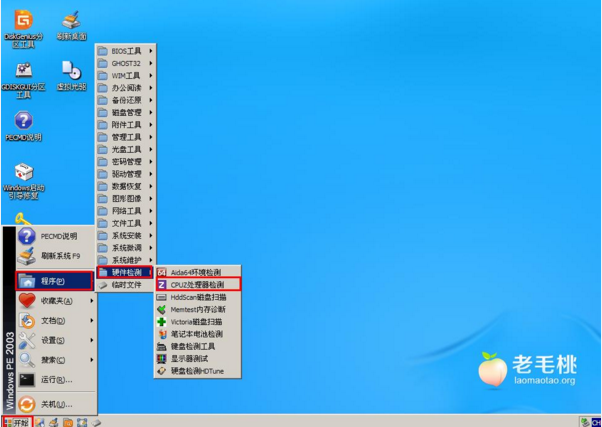Expand the 备份还原 folder submenu
Image resolution: width=602 pixels, height=427 pixels.
(125, 100)
